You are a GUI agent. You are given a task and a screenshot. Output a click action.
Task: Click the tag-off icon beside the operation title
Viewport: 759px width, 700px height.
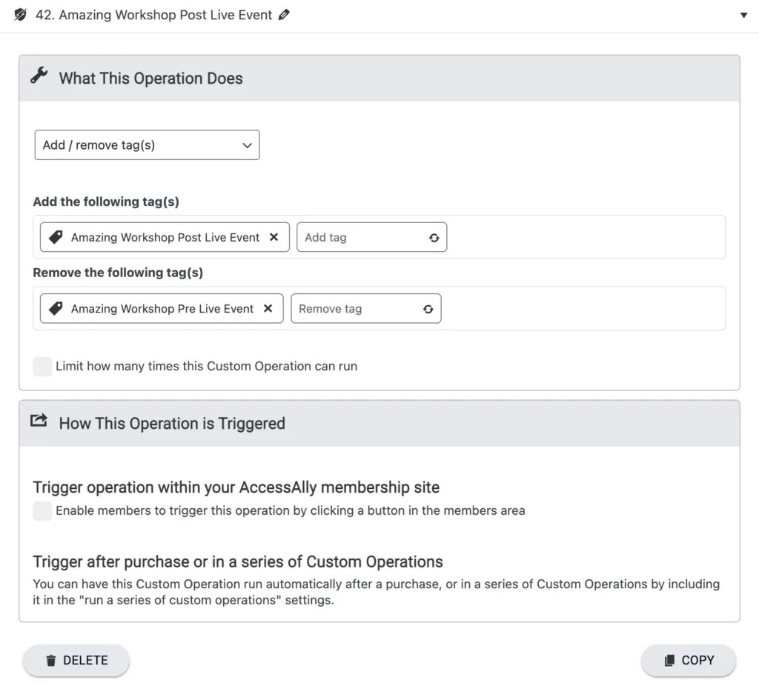point(21,15)
